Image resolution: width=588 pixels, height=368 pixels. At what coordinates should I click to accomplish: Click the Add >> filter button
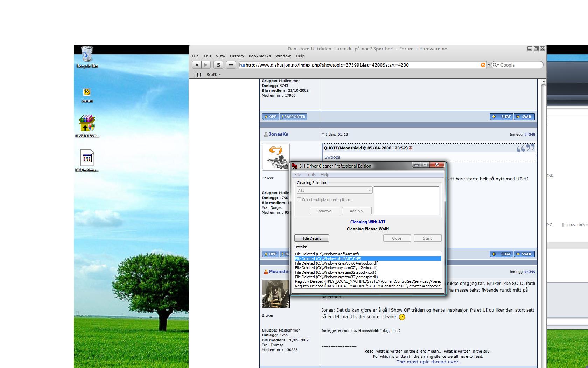click(356, 211)
